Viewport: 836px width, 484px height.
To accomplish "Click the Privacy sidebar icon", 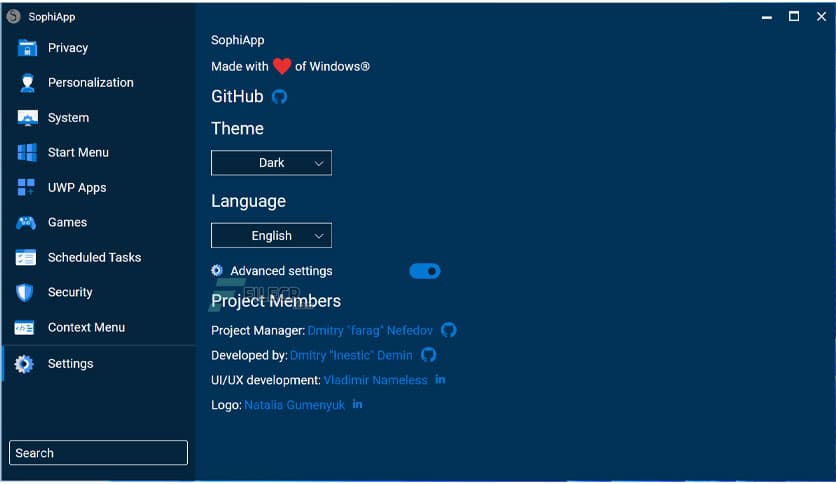I will [27, 48].
